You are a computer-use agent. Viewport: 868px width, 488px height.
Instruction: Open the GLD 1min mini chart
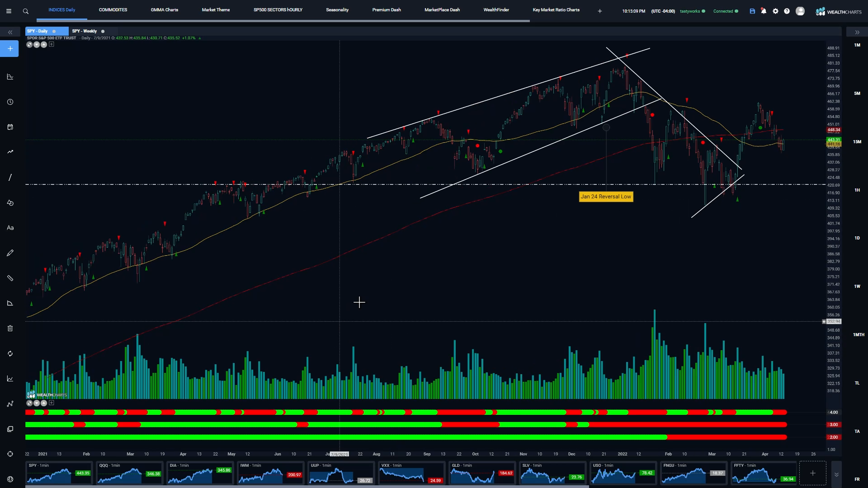(482, 473)
